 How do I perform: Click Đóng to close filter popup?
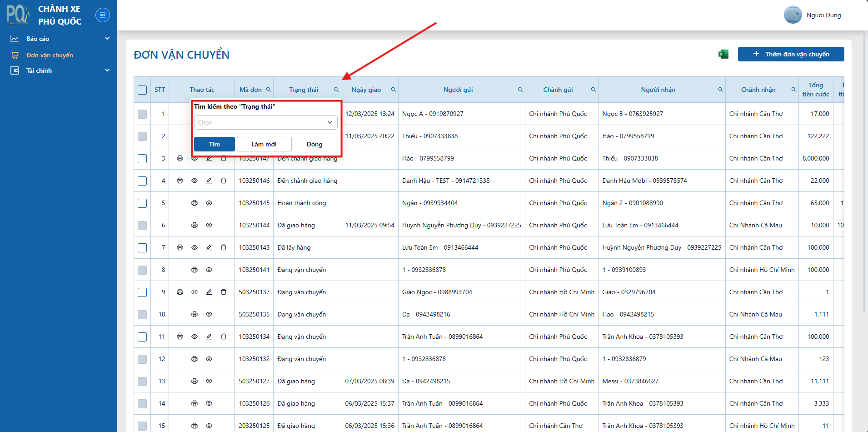point(314,144)
